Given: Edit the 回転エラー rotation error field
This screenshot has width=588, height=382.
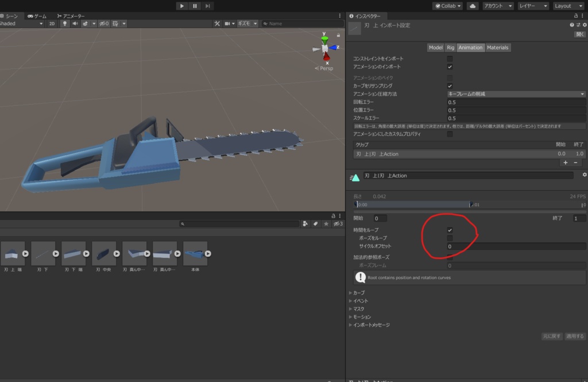Looking at the screenshot, I should pyautogui.click(x=516, y=102).
